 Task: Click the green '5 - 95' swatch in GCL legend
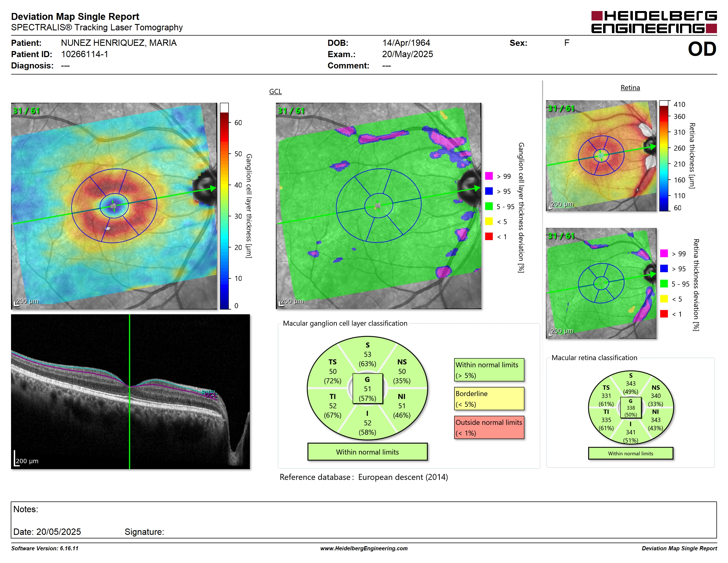(489, 206)
